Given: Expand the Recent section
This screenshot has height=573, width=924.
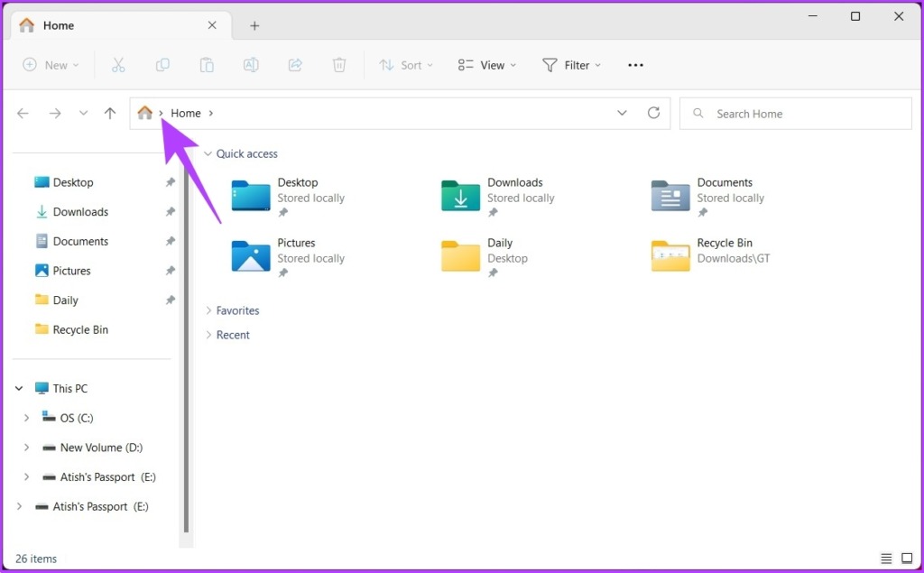Looking at the screenshot, I should tap(208, 335).
